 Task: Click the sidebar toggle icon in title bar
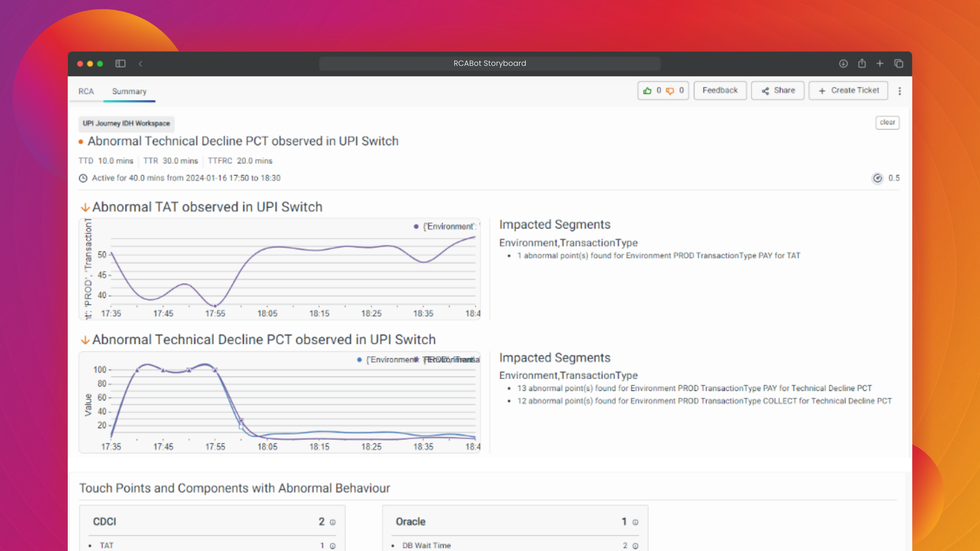tap(120, 64)
